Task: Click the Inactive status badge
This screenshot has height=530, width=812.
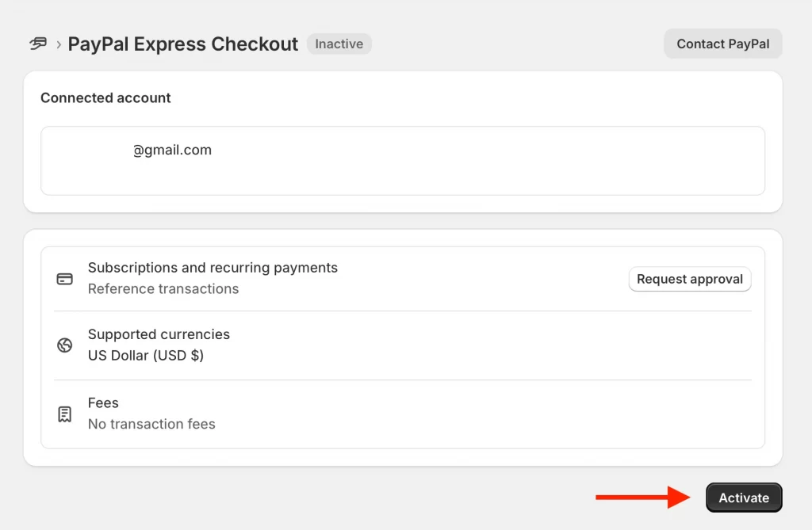Action: [339, 44]
